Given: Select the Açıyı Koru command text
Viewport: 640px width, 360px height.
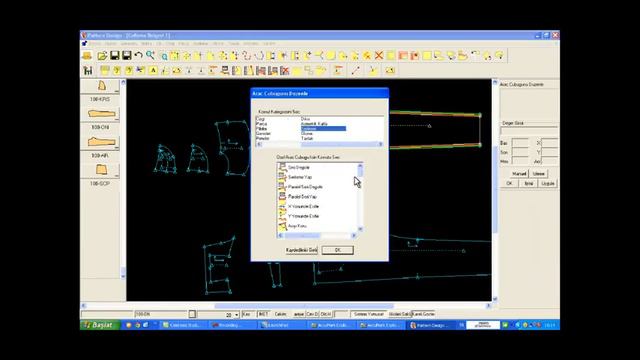Looking at the screenshot, I should click(298, 226).
